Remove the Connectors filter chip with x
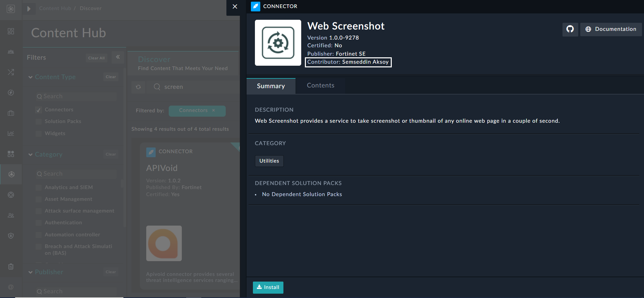 coord(213,110)
